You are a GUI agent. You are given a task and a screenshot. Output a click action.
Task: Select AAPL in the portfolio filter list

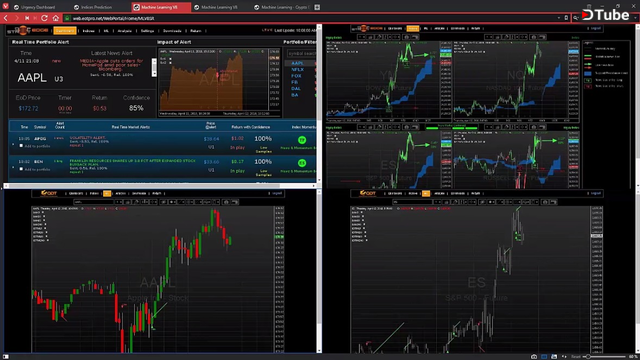coord(297,63)
